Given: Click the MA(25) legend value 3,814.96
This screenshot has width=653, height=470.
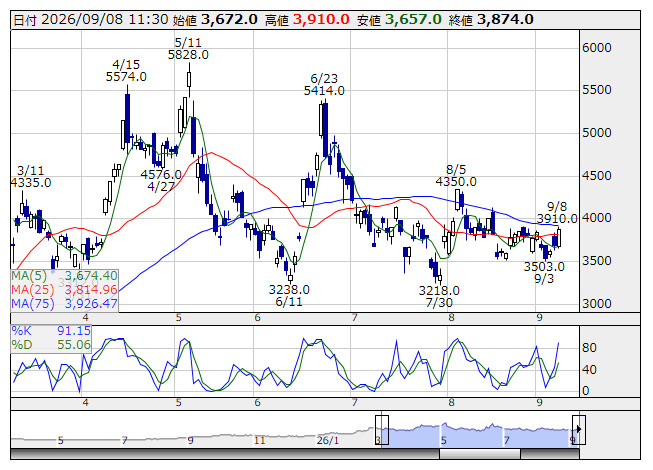Looking at the screenshot, I should click(91, 290).
